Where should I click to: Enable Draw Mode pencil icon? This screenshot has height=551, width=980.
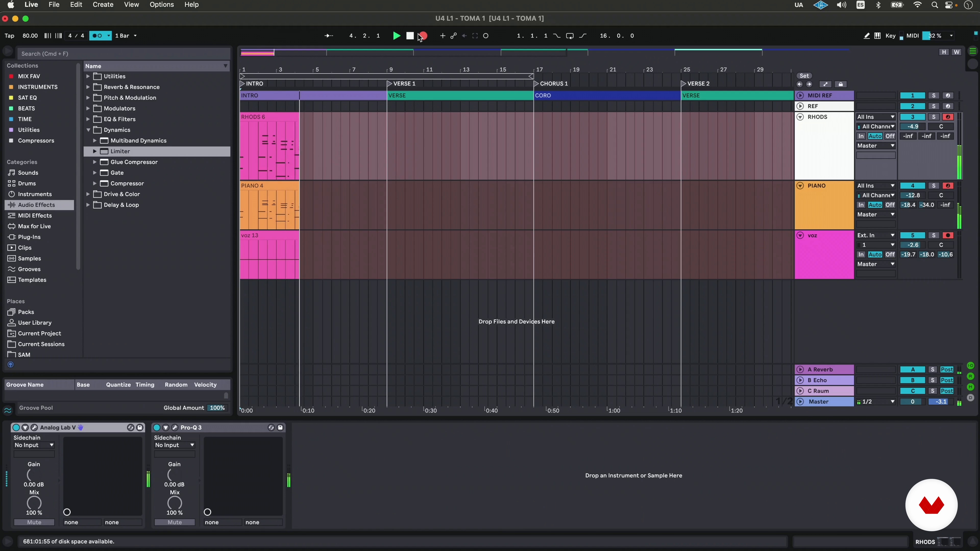tap(866, 36)
